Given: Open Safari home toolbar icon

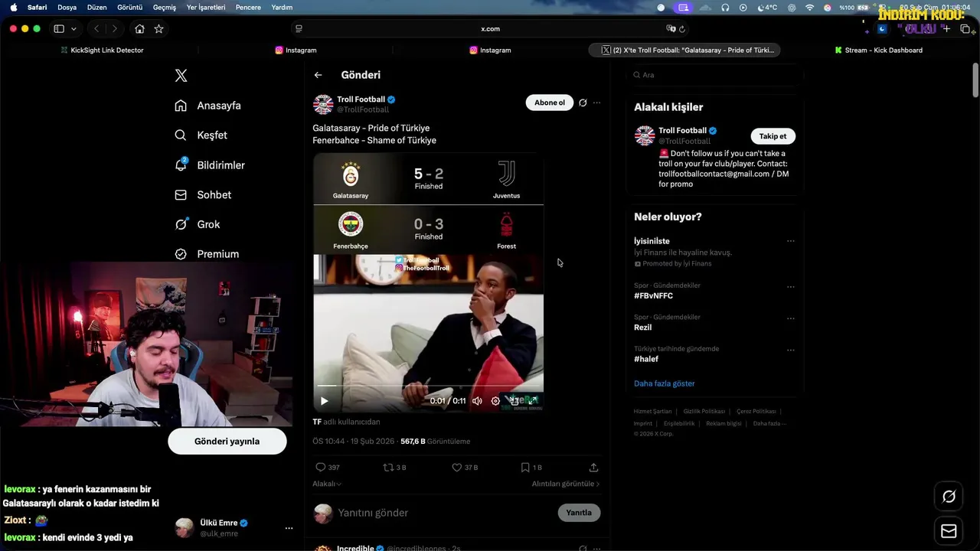Looking at the screenshot, I should [139, 29].
